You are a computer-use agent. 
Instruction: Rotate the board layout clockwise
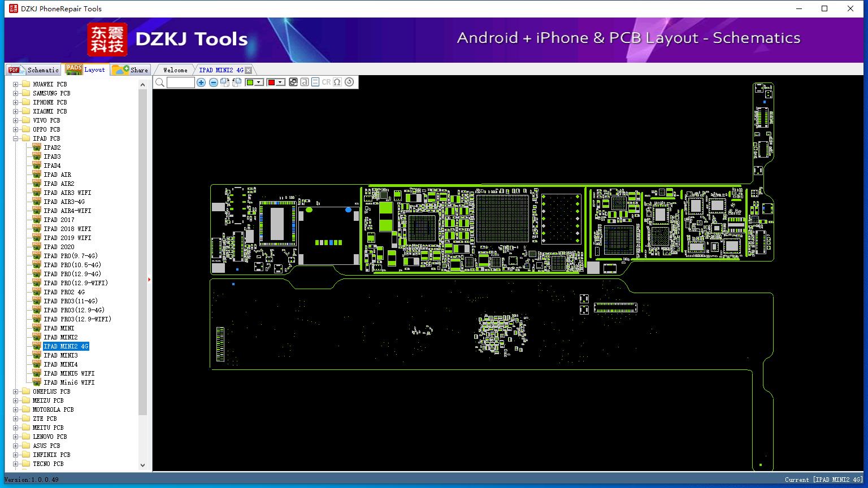[225, 82]
